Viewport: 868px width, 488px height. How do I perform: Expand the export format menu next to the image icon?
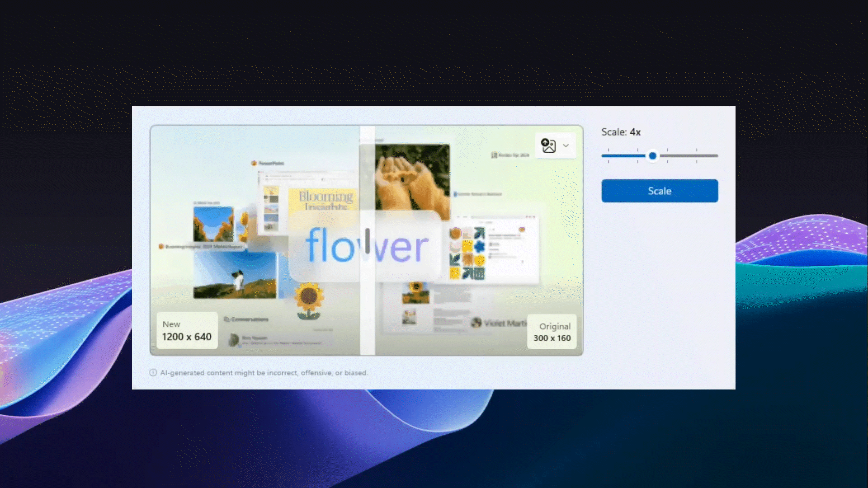(565, 146)
